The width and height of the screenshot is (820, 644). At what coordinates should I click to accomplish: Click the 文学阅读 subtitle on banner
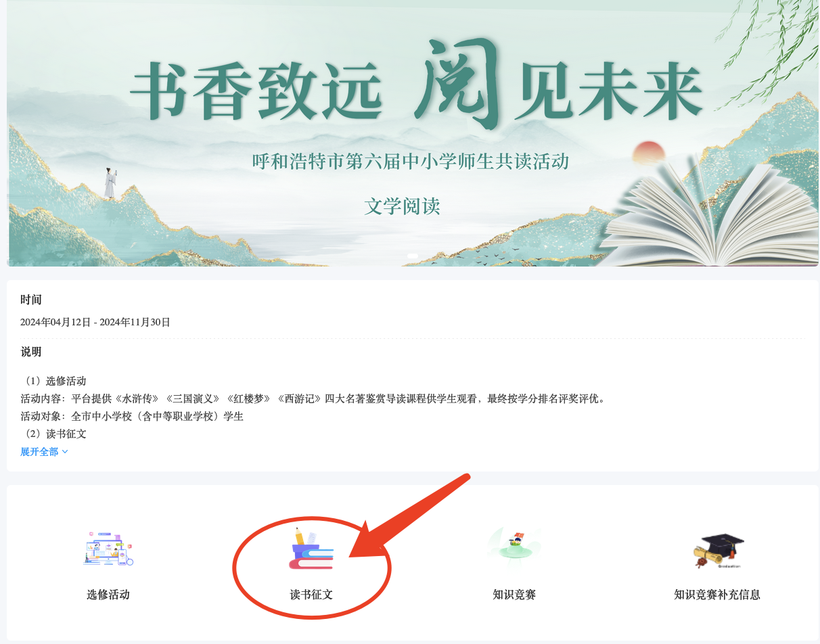pyautogui.click(x=403, y=206)
